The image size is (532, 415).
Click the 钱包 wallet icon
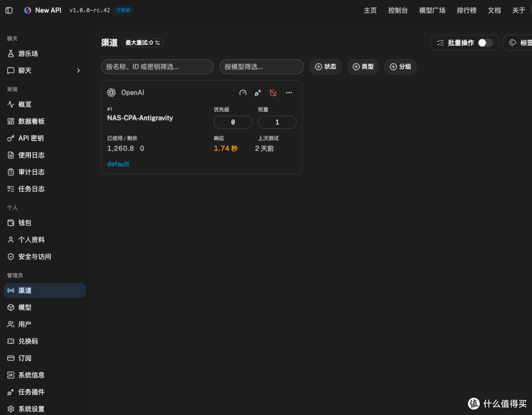point(11,223)
